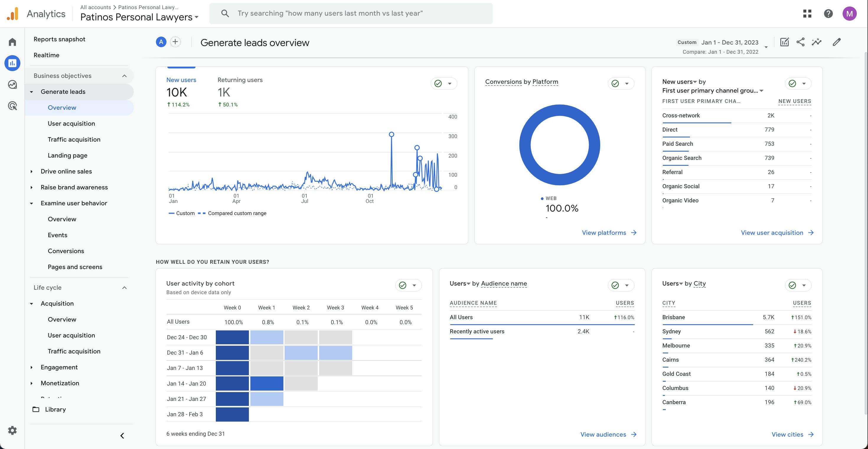Click status check on Users by City card

pyautogui.click(x=792, y=286)
